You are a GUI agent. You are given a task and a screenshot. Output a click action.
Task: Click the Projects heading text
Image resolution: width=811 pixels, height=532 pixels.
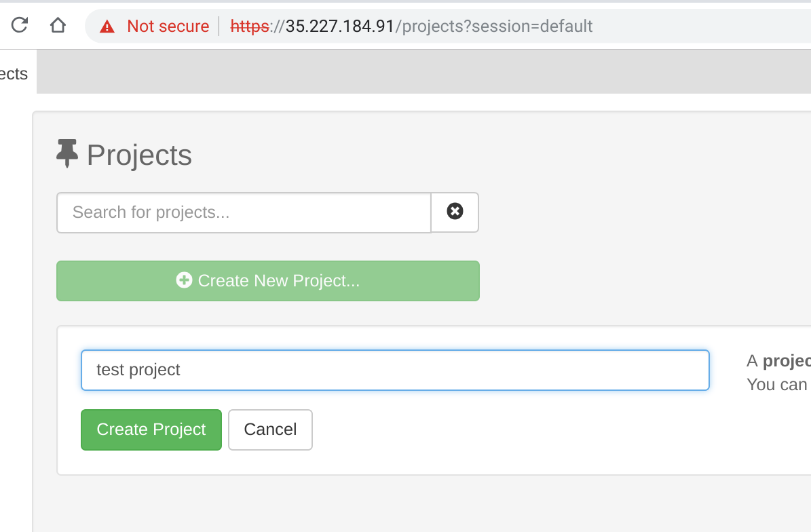pos(139,155)
